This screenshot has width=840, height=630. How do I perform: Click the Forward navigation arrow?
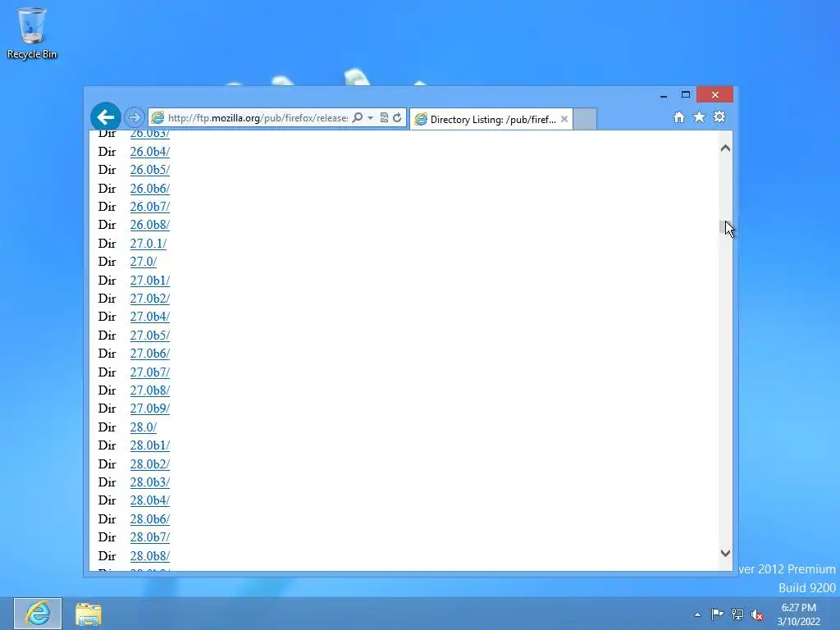pyautogui.click(x=135, y=116)
